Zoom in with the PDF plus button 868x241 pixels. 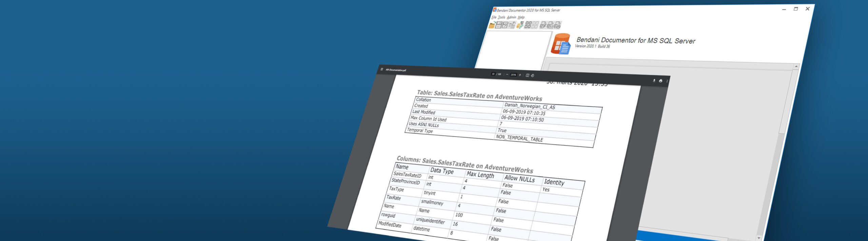coord(520,75)
